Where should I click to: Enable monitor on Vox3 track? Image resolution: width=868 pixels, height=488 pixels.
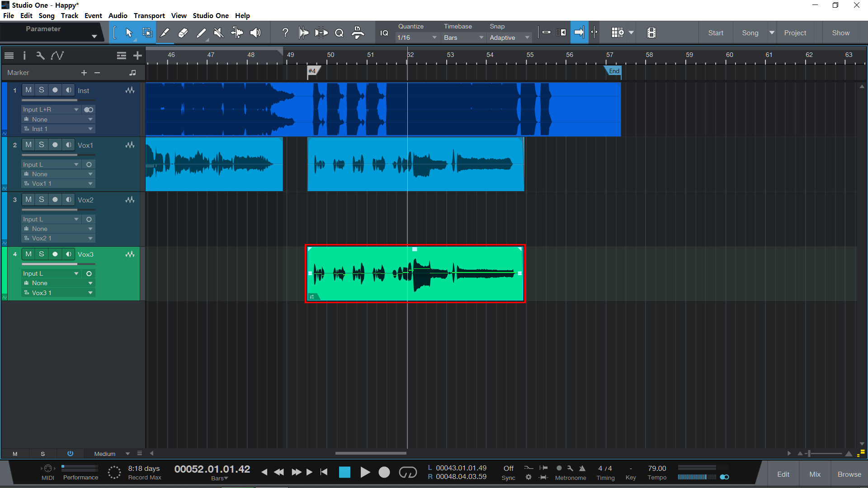coord(68,254)
